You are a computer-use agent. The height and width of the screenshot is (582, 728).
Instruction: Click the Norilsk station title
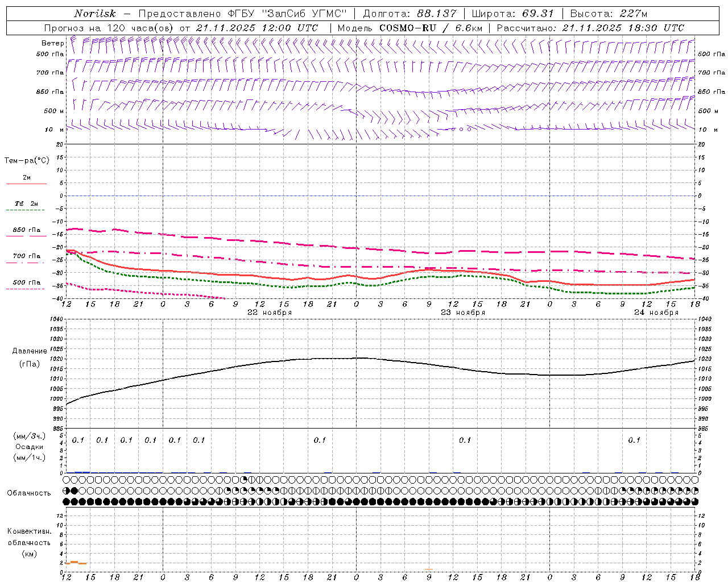click(x=94, y=14)
